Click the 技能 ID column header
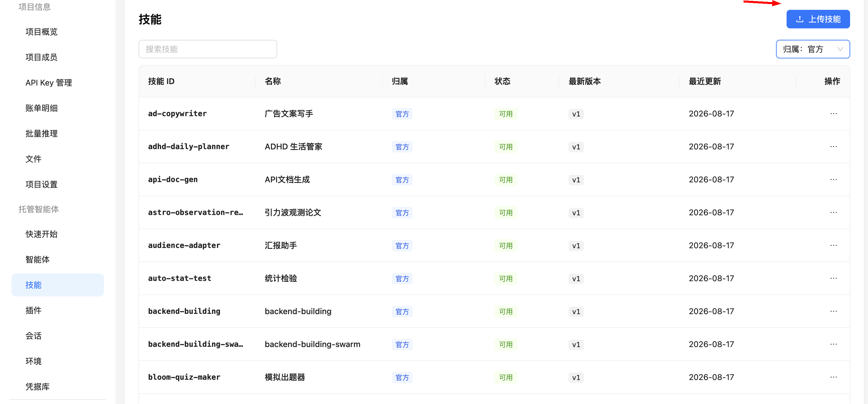This screenshot has width=868, height=404. click(161, 81)
